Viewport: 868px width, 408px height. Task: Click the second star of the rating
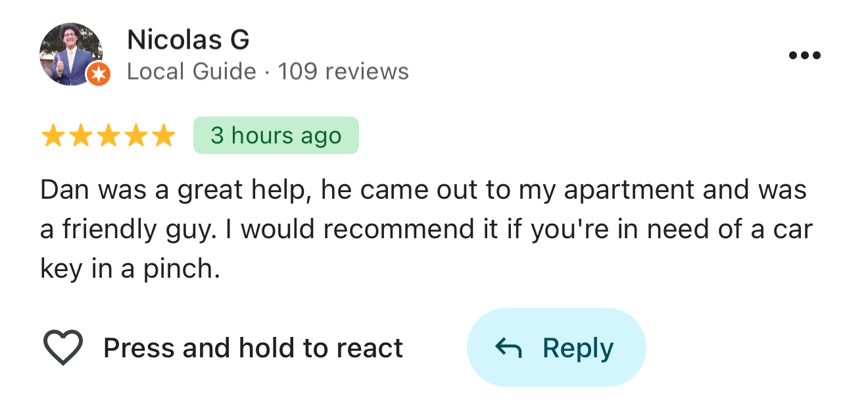click(x=80, y=135)
